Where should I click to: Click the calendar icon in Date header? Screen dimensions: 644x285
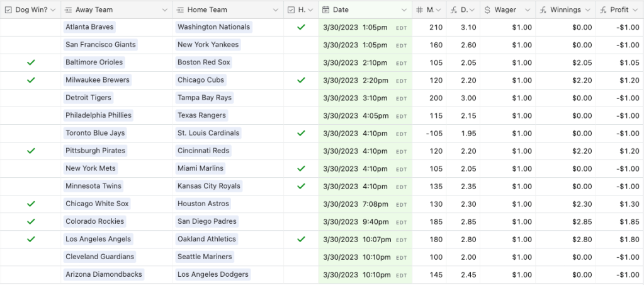[325, 10]
